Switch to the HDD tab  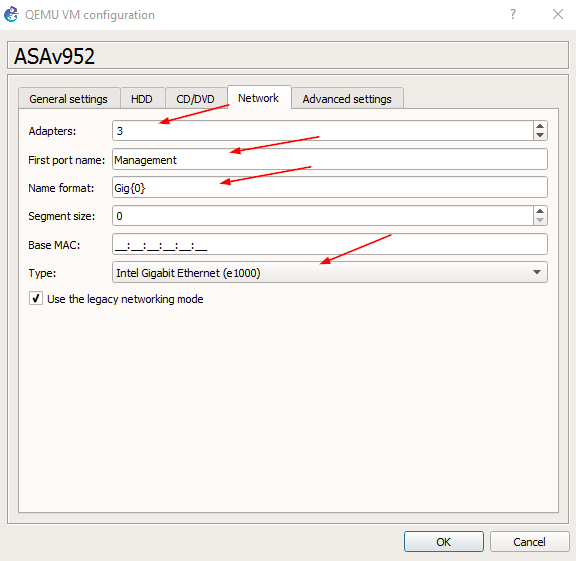(142, 99)
